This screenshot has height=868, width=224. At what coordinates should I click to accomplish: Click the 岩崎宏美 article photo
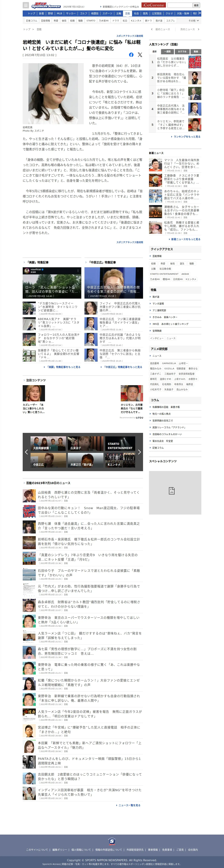(53, 94)
